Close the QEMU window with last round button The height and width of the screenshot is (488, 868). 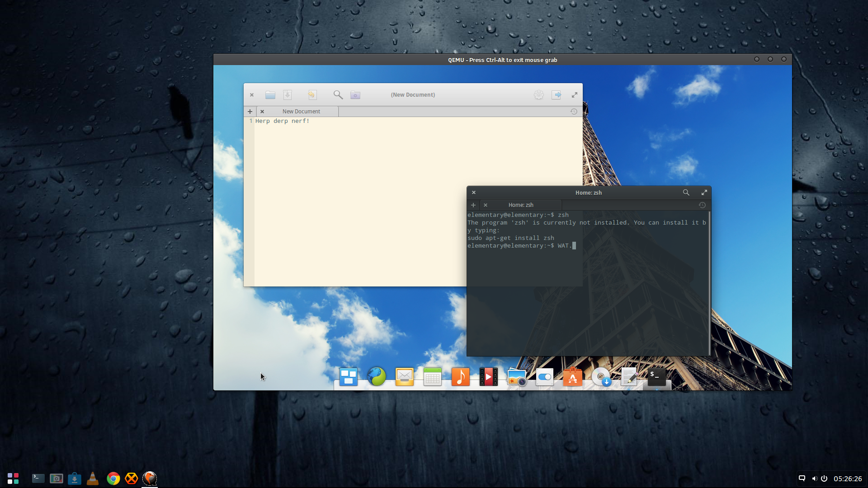pos(784,59)
